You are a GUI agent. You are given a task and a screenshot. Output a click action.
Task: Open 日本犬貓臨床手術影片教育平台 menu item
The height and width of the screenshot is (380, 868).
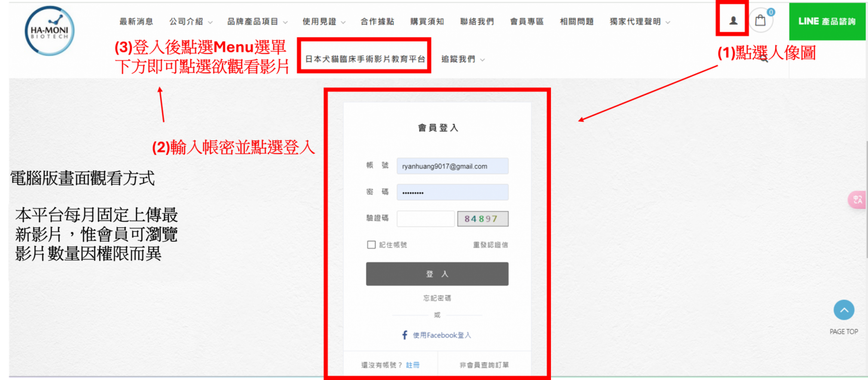[x=365, y=59]
